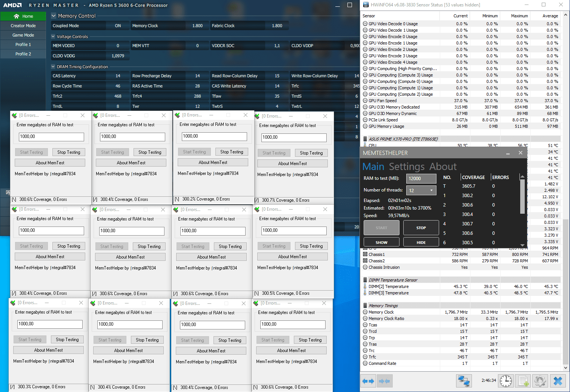Open the network monitors icon in HWiNFO toolbar
The width and height of the screenshot is (570, 392).
pos(464,381)
